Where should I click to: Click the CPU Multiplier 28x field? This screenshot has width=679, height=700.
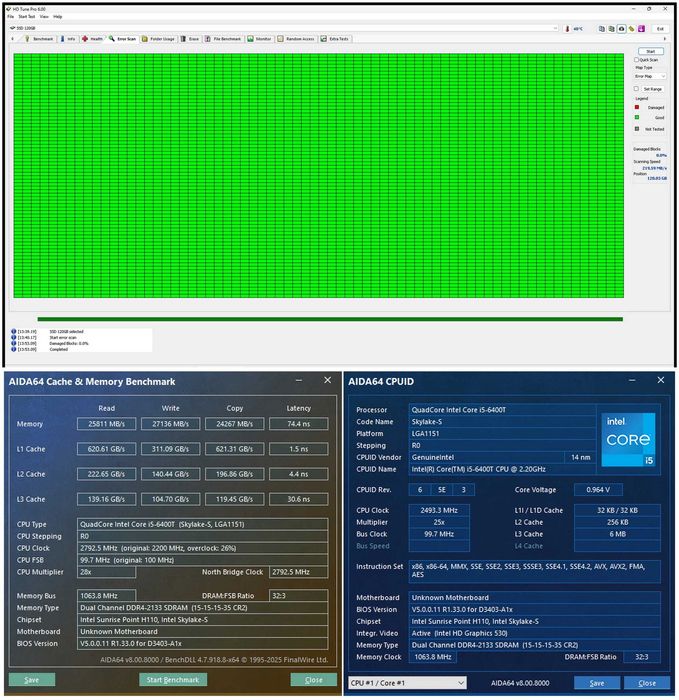click(106, 572)
